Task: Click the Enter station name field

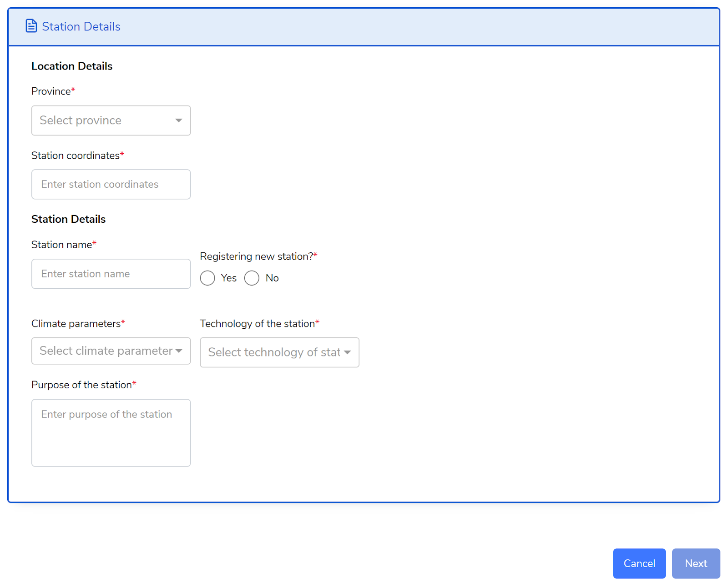Action: pos(111,274)
